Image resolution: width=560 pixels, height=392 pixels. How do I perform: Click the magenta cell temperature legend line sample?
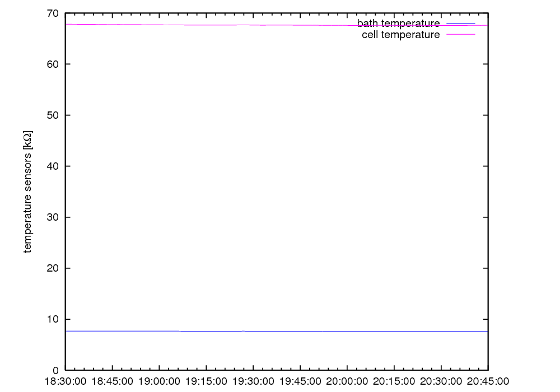pyautogui.click(x=460, y=35)
